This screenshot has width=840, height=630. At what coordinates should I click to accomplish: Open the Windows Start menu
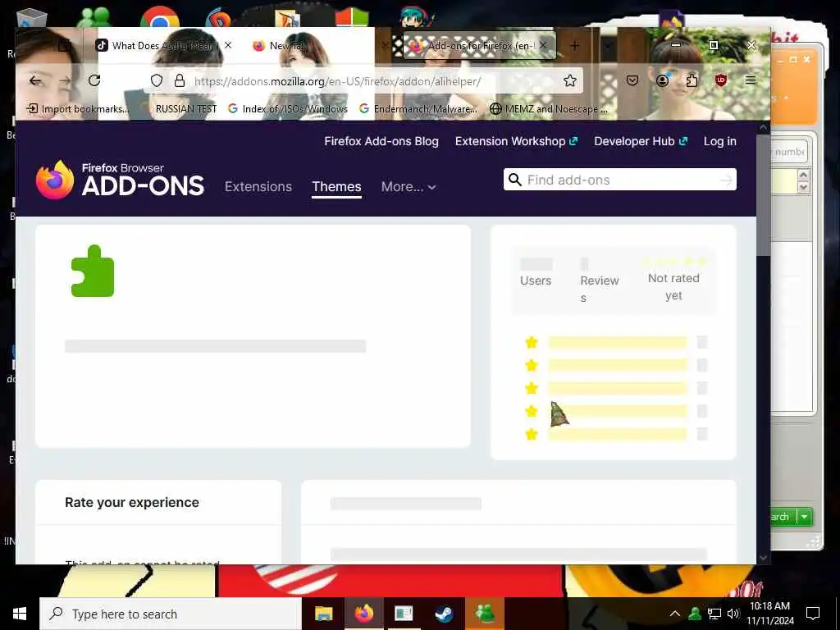(20, 614)
